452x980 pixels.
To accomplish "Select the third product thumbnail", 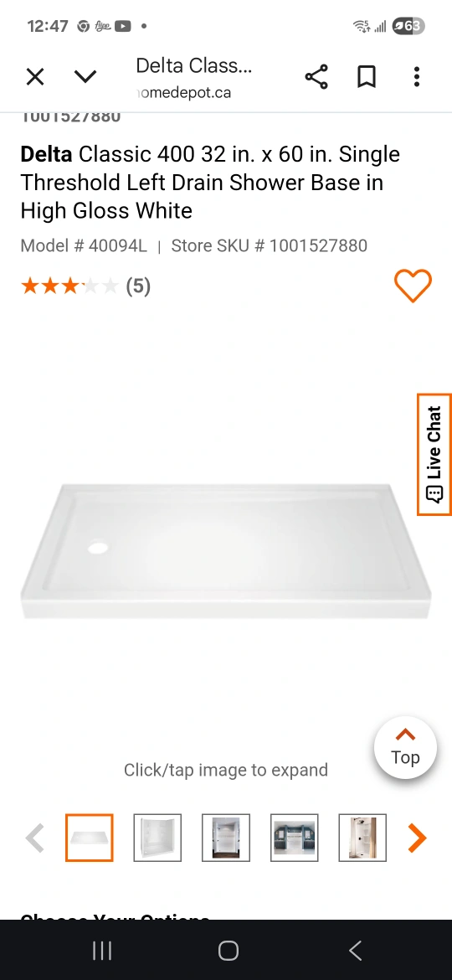I will (226, 838).
